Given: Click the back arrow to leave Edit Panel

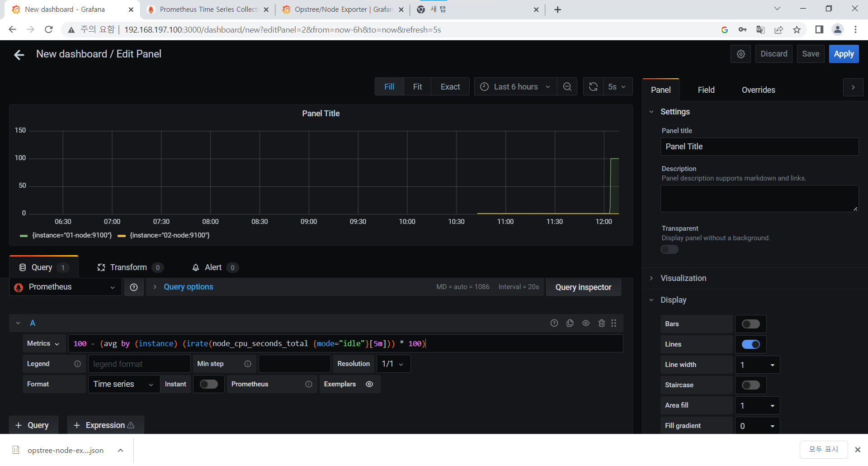Looking at the screenshot, I should pos(19,55).
